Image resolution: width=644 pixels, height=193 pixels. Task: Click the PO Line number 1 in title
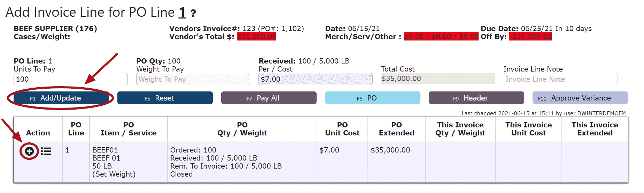point(182,13)
